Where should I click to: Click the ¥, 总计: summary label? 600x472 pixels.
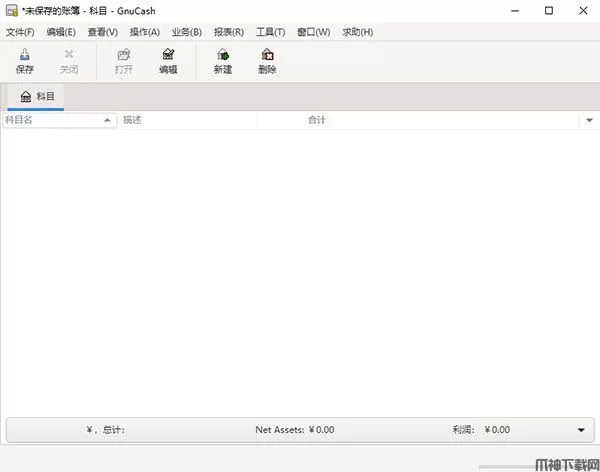[106, 430]
